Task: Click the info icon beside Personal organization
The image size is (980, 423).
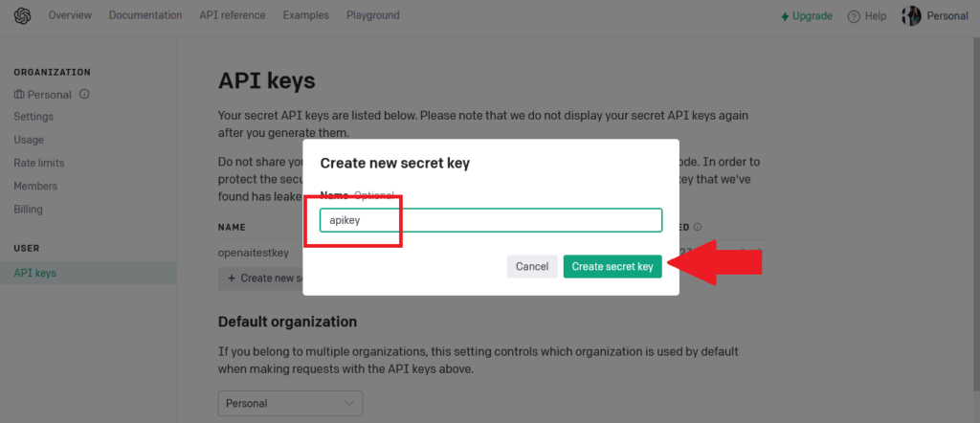Action: coord(84,94)
